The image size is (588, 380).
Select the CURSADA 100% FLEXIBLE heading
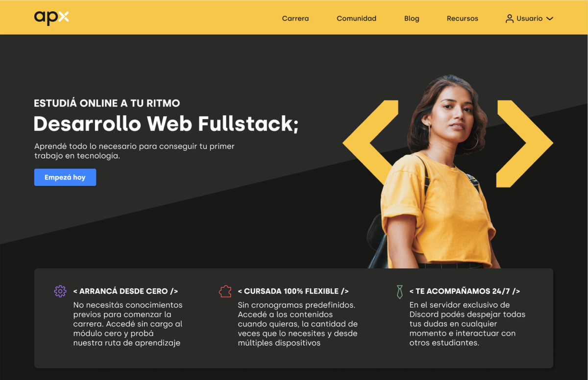[x=293, y=291]
